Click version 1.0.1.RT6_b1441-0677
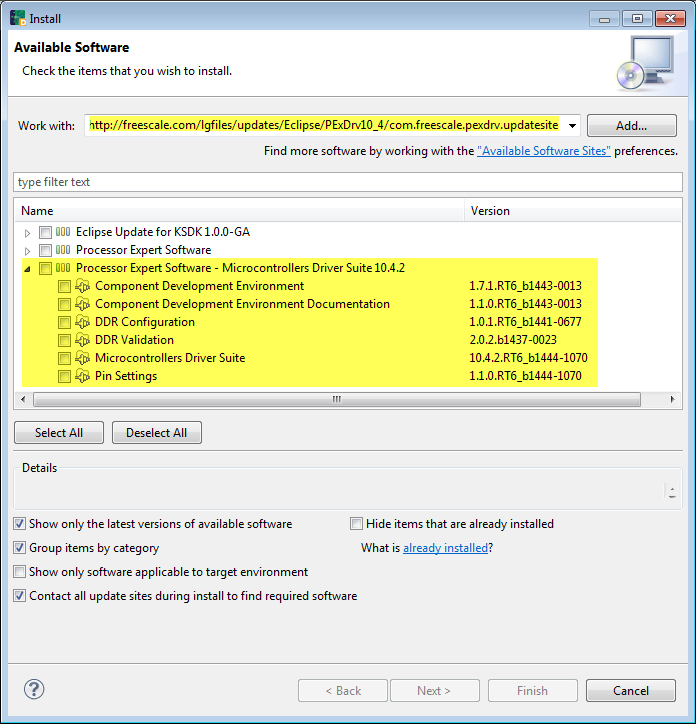Image resolution: width=696 pixels, height=724 pixels. tap(526, 322)
